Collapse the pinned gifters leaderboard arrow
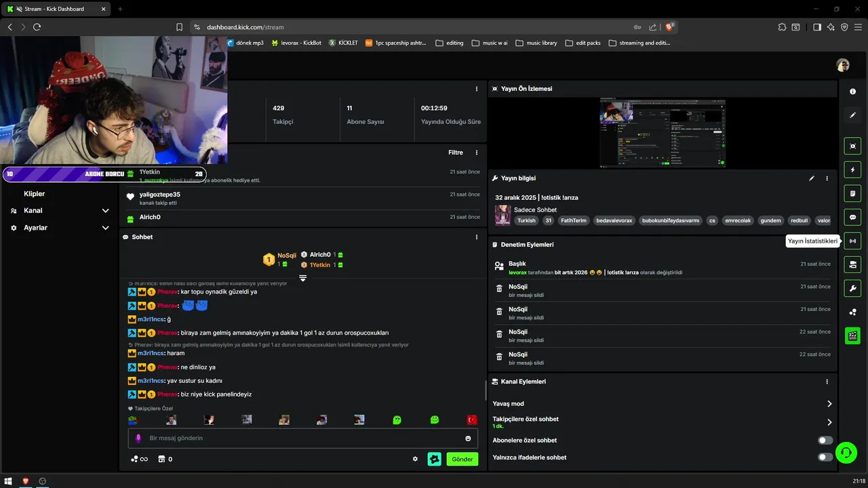The image size is (868, 488). pyautogui.click(x=302, y=278)
